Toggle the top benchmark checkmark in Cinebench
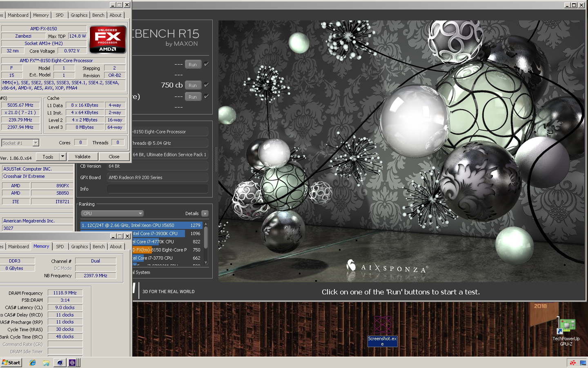Screen dimensions: 588x368 206,64
